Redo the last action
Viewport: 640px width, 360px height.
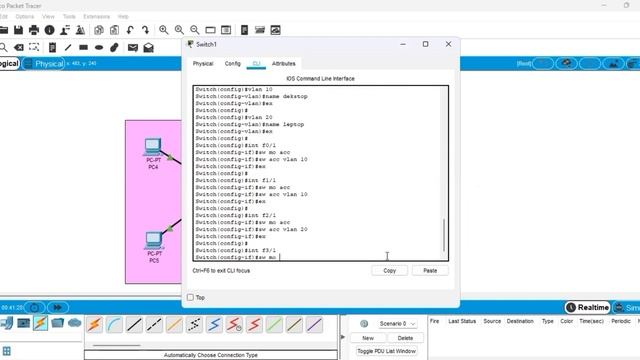tap(145, 30)
